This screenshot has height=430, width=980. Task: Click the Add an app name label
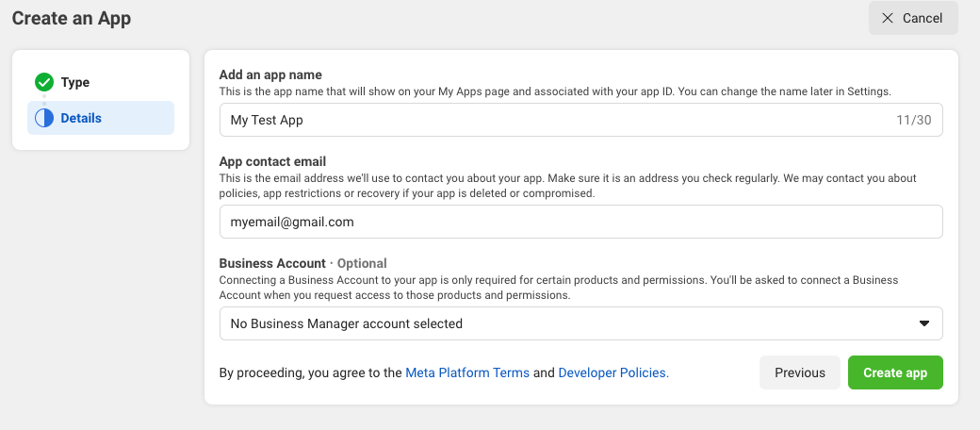coord(270,75)
